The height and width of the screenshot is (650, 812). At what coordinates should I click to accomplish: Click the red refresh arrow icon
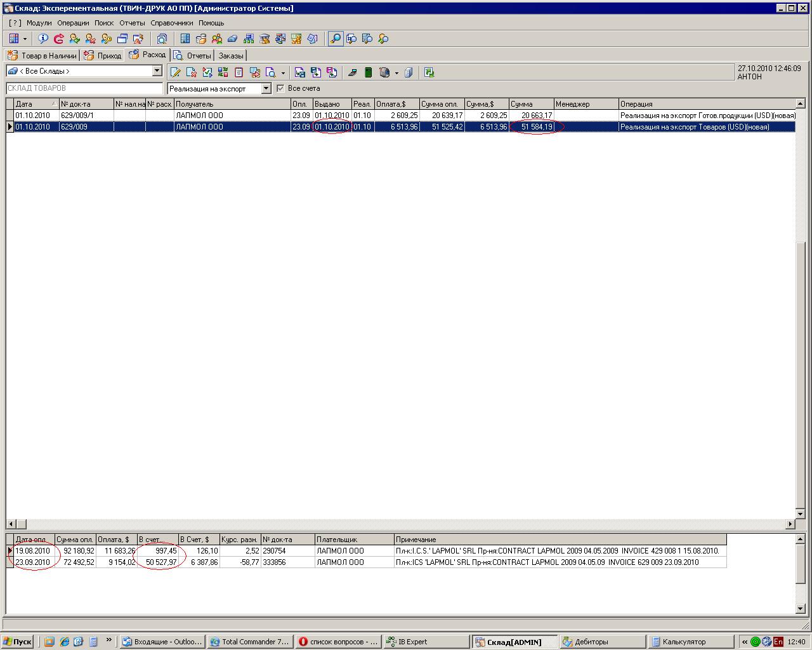[59, 39]
